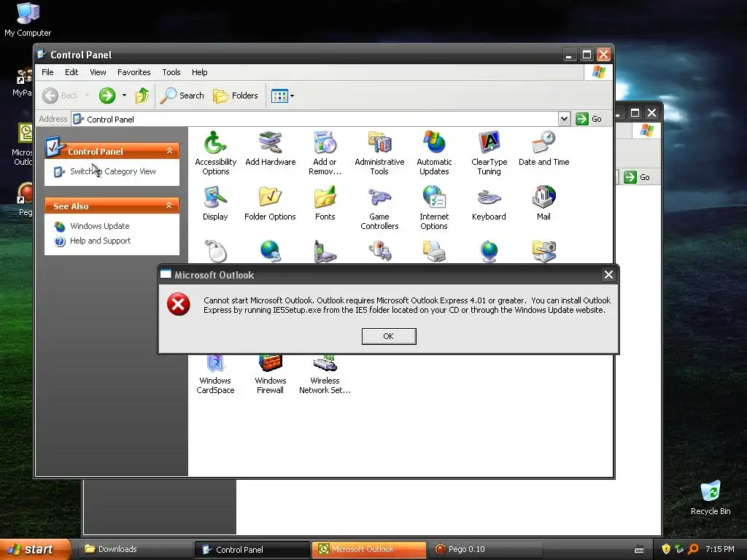The height and width of the screenshot is (560, 747).
Task: Switch to Microsoft Outlook taskbar button
Action: coord(368,549)
